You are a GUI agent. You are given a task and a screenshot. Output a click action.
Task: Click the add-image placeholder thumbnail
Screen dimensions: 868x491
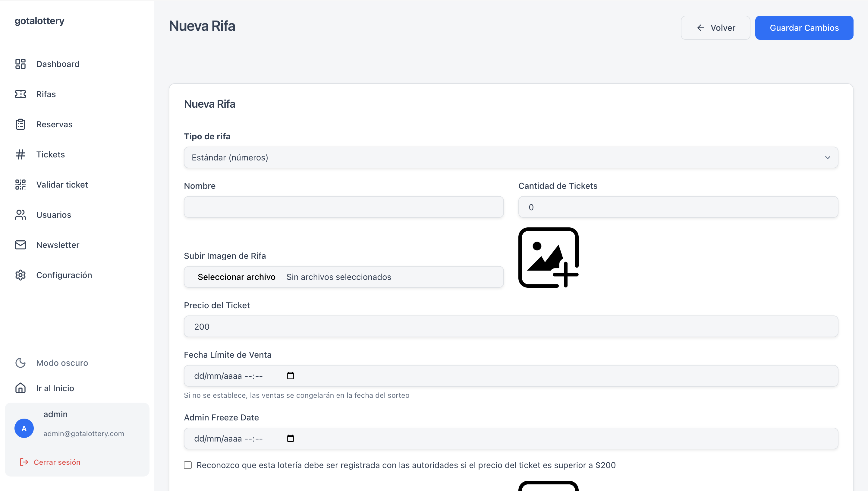(x=549, y=258)
